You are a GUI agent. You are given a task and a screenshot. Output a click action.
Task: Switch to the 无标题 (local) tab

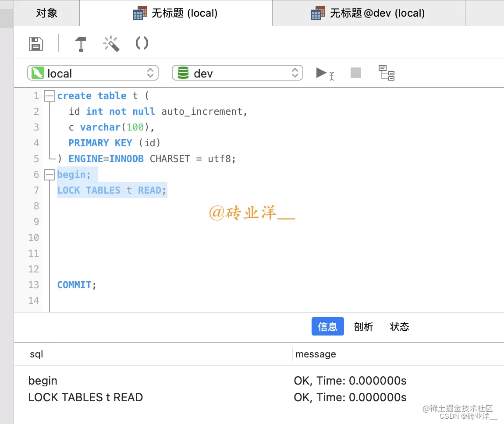point(176,13)
